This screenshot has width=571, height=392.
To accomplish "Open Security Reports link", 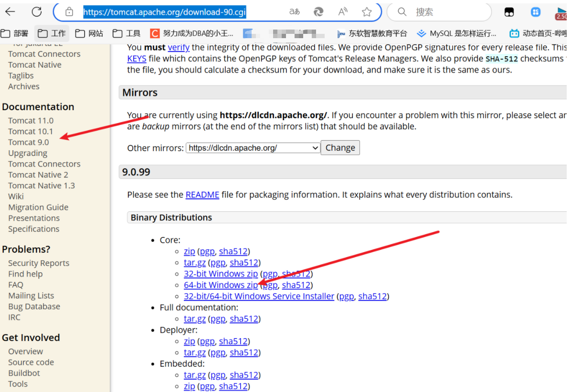I will [x=39, y=263].
